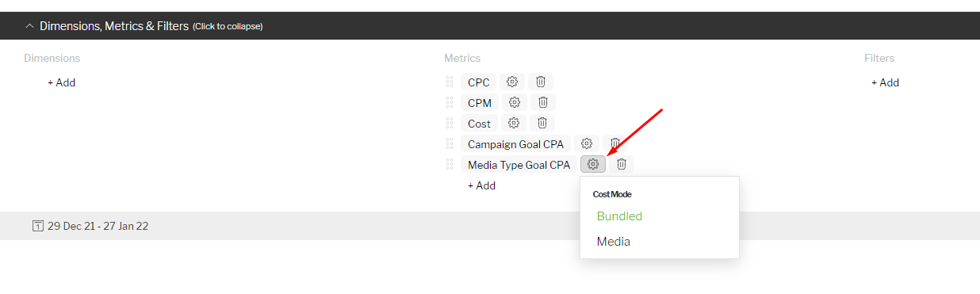Image resolution: width=980 pixels, height=294 pixels.
Task: Grab the drag handle beside CPC
Action: click(449, 82)
